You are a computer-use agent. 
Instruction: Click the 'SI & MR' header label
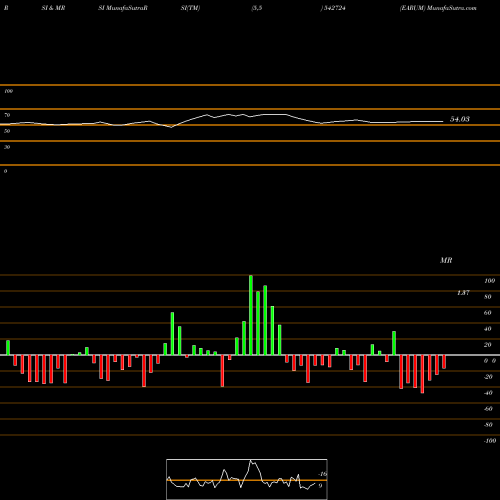click(x=53, y=8)
